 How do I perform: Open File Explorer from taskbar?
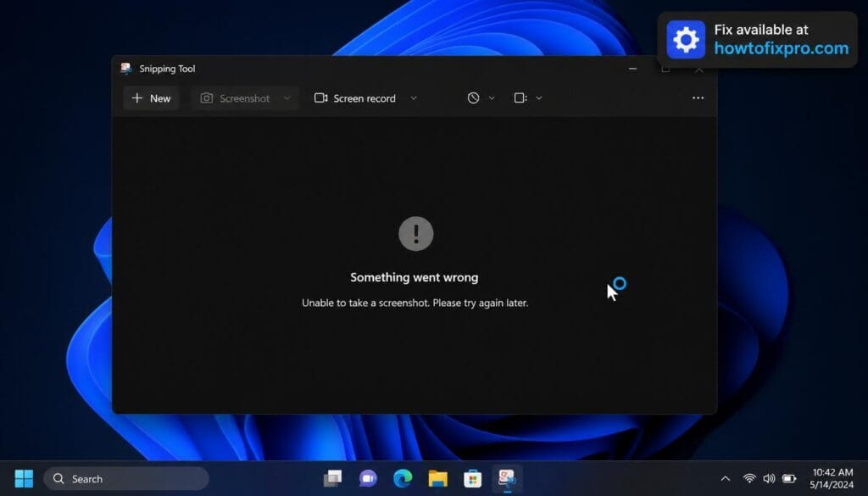pyautogui.click(x=437, y=478)
